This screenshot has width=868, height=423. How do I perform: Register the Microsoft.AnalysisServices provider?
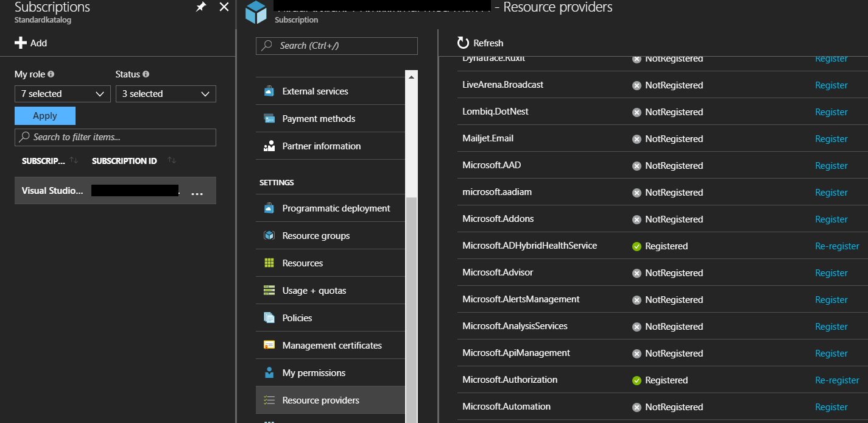[x=831, y=327]
